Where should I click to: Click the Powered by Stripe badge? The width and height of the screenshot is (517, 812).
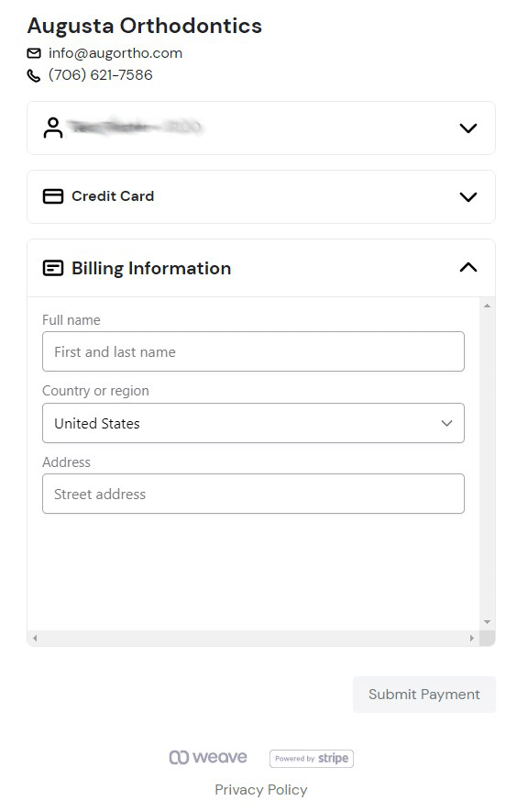click(x=312, y=759)
